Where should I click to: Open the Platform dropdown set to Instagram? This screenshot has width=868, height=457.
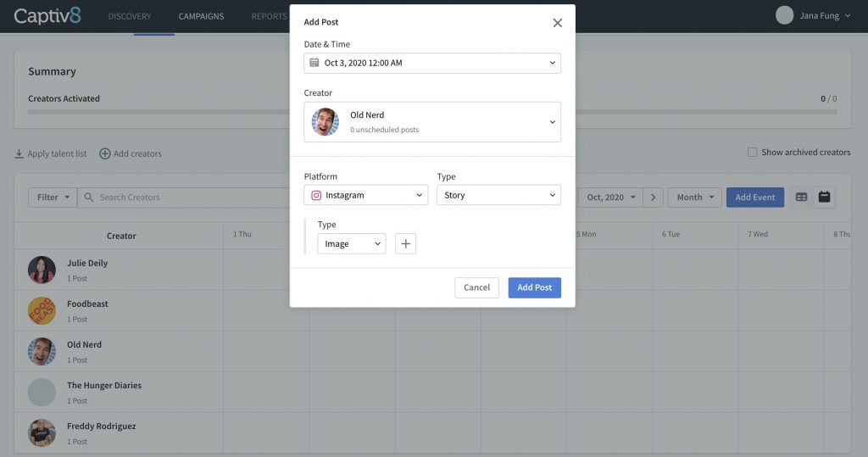365,195
